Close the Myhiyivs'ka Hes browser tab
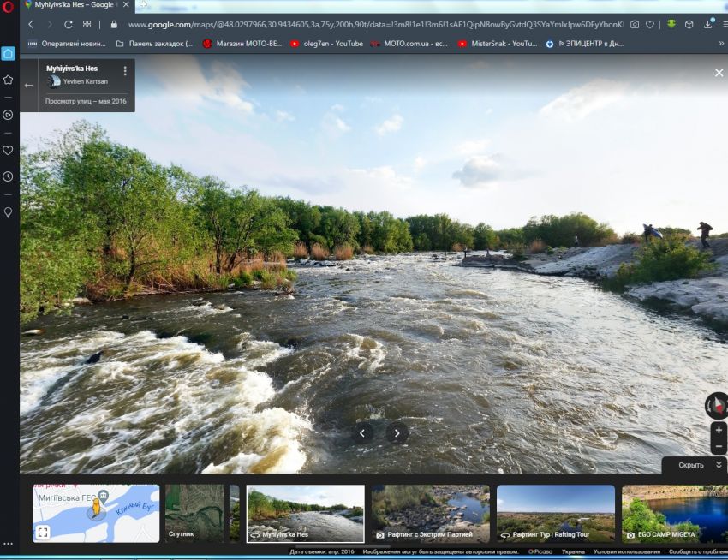Image resolution: width=728 pixels, height=560 pixels. tap(126, 4)
